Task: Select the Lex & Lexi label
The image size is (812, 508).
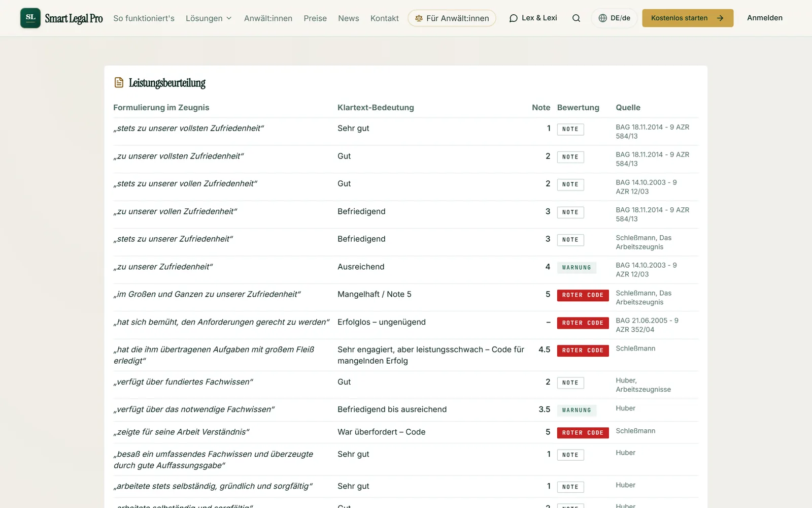Action: pos(539,18)
